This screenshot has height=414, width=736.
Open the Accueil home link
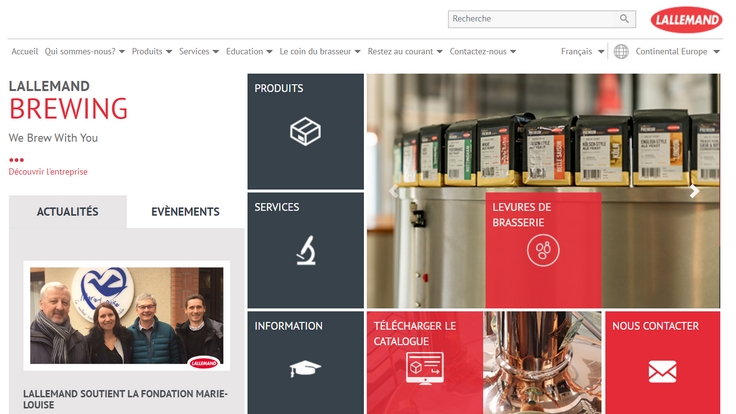[25, 51]
